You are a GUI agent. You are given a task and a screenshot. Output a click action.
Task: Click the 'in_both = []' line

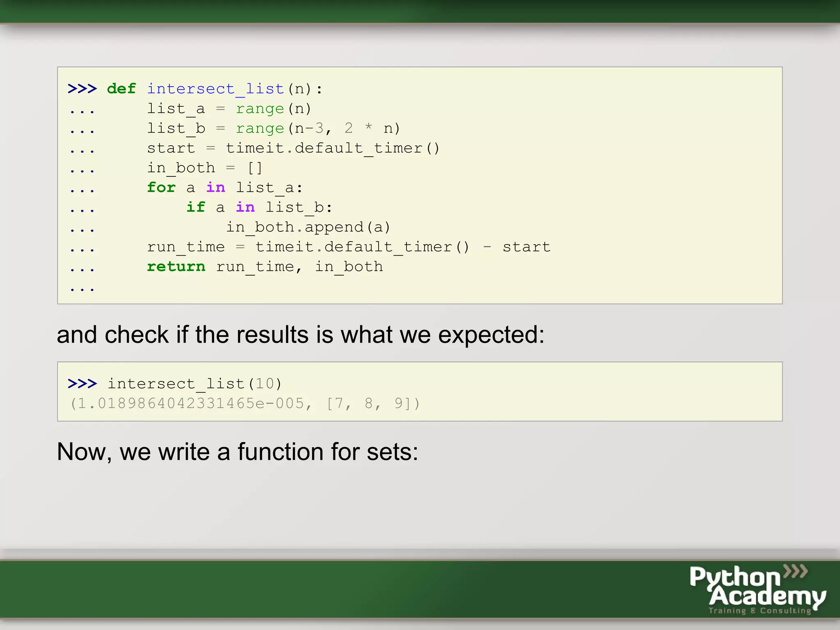[x=205, y=168]
